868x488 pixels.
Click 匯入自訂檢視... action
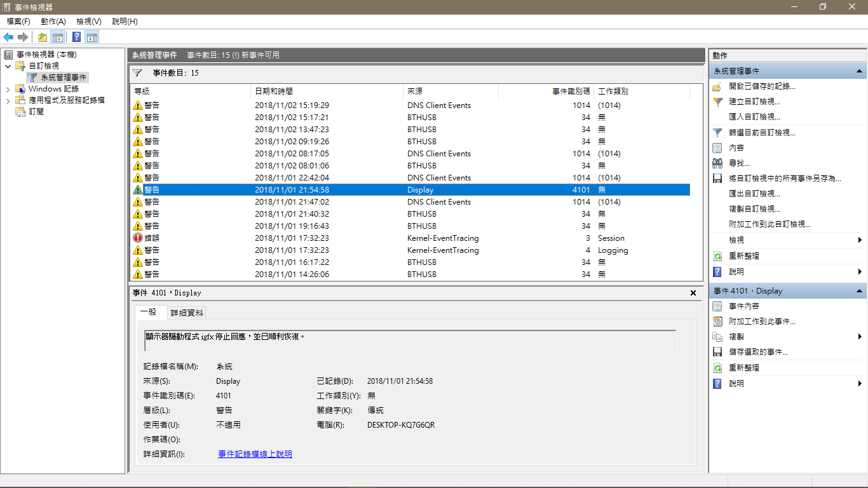click(754, 117)
